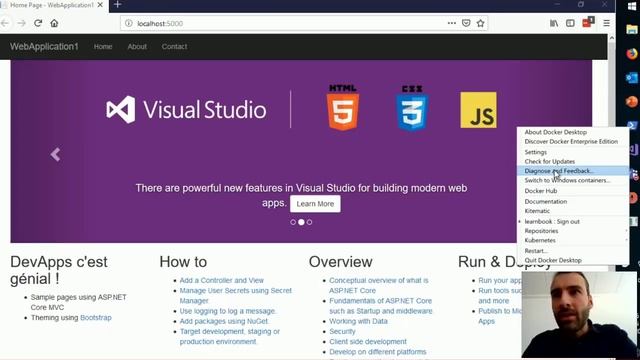Open the About page
Screen dimensions: 640x360
137,47
